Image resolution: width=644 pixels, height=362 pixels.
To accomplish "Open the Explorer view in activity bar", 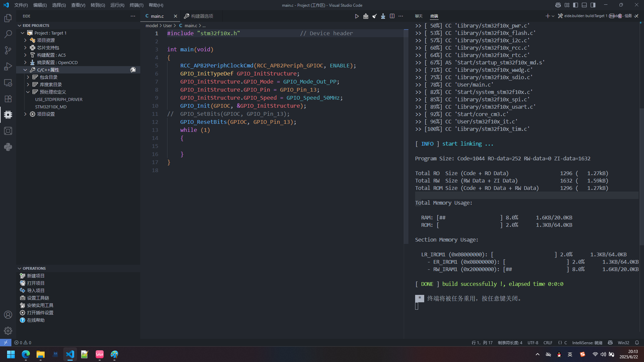I will tap(8, 18).
